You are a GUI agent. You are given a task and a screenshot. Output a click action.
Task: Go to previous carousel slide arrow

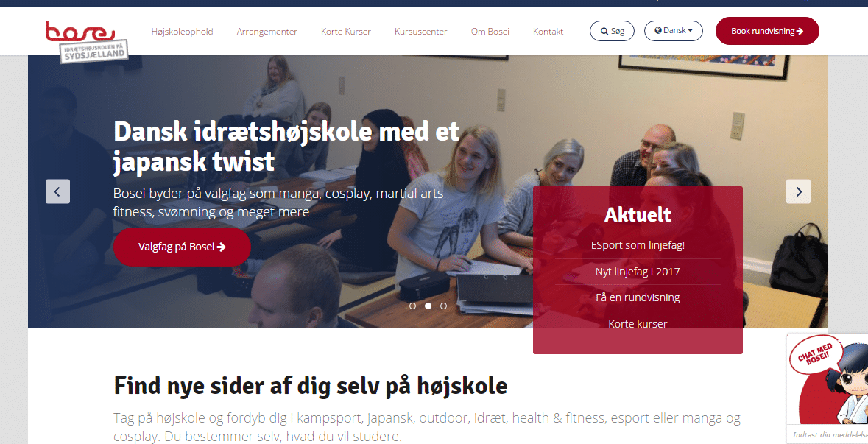[x=57, y=191]
